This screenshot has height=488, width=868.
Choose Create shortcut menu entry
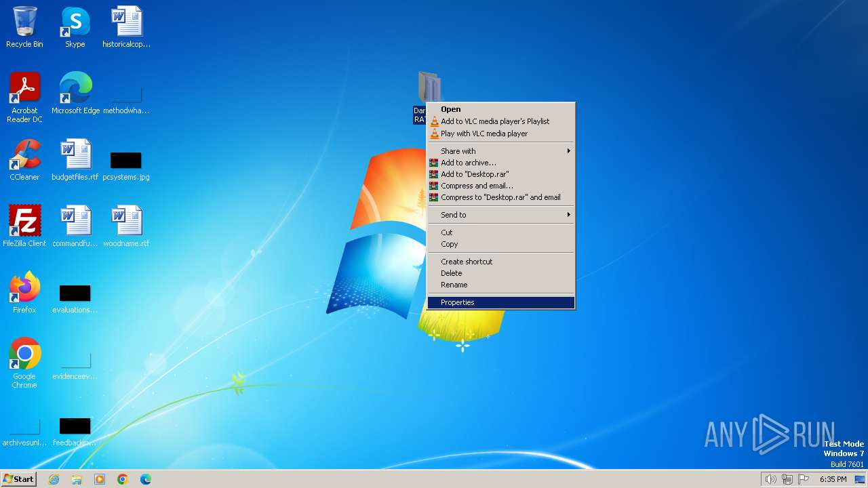(501, 262)
